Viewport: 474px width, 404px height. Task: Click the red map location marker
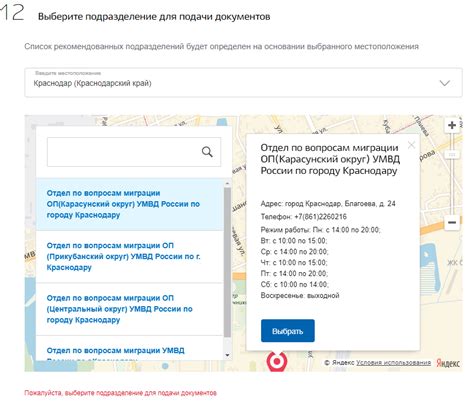[276, 361]
